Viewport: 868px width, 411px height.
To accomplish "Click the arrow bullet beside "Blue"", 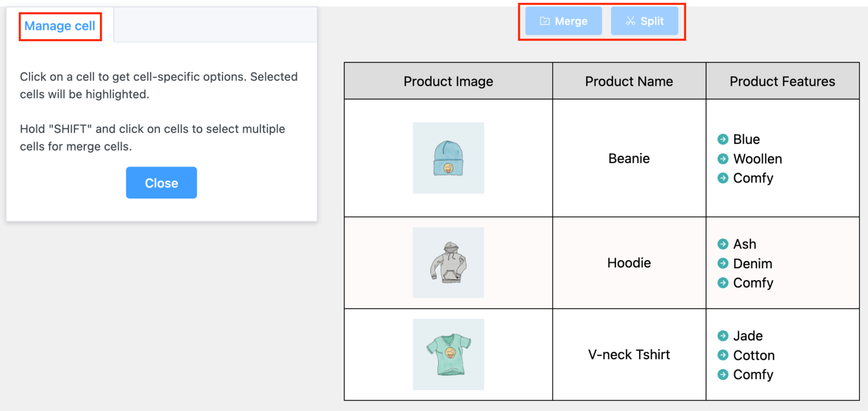I will tap(723, 139).
